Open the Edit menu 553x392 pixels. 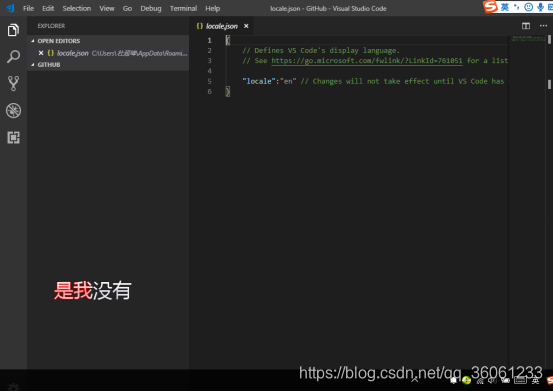[x=48, y=8]
